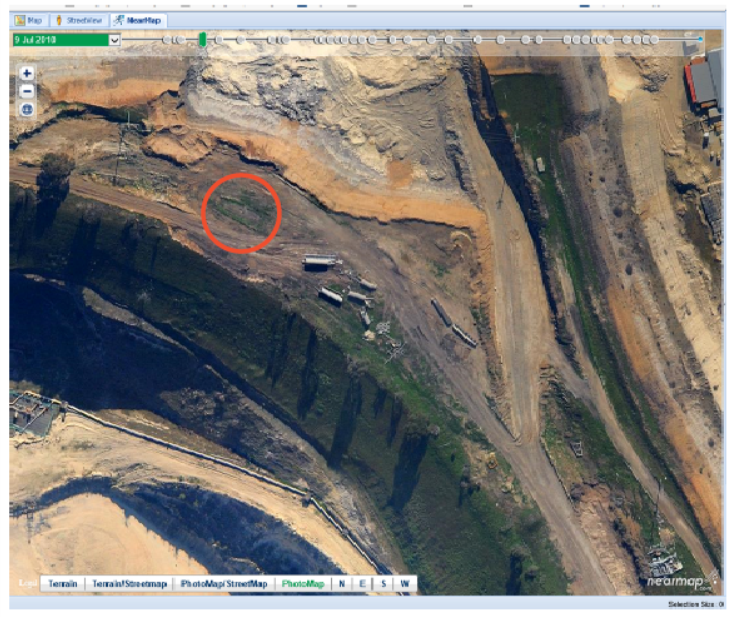Zoom in with the plus button
Screen dimensions: 735x617
click(27, 73)
